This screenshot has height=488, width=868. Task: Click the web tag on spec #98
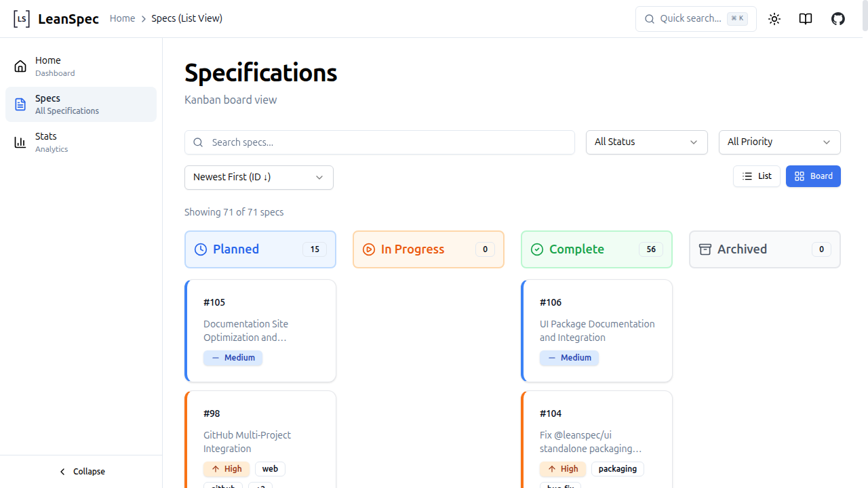coord(270,468)
